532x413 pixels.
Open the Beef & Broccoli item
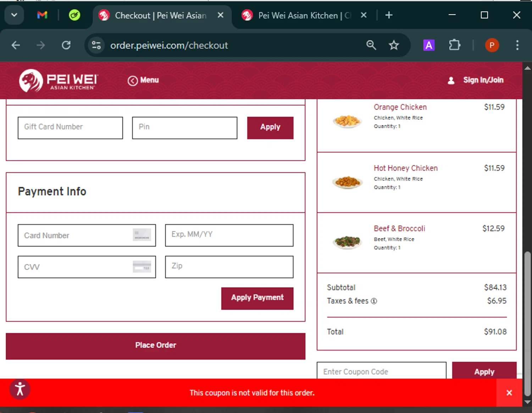(399, 228)
